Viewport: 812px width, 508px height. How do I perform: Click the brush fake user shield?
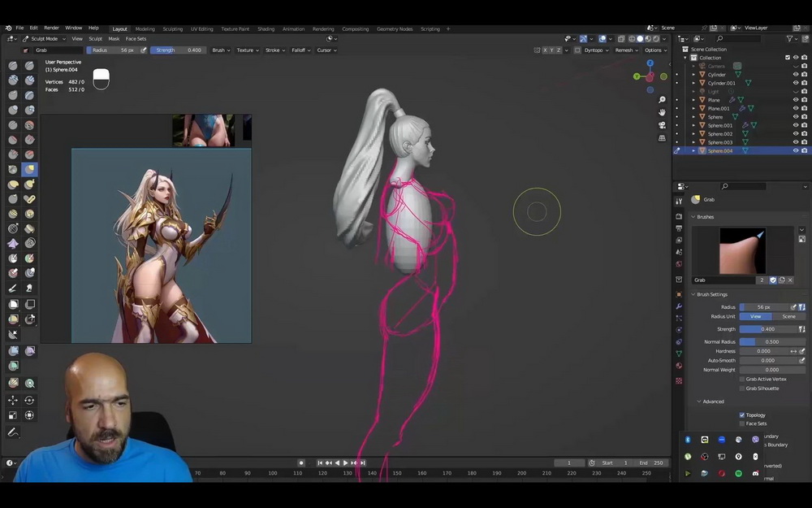[x=773, y=280]
